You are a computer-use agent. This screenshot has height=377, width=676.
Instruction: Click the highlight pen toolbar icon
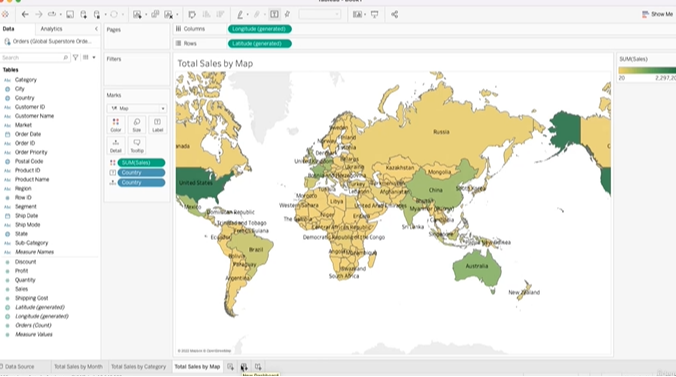(x=240, y=15)
